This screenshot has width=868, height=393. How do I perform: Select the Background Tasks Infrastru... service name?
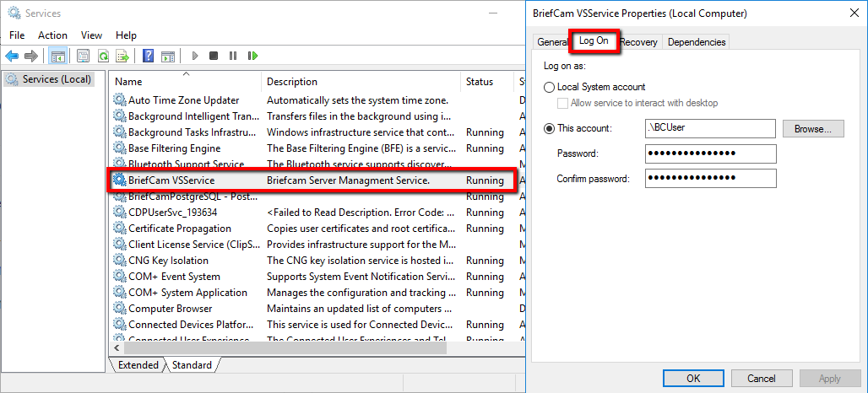click(x=192, y=132)
